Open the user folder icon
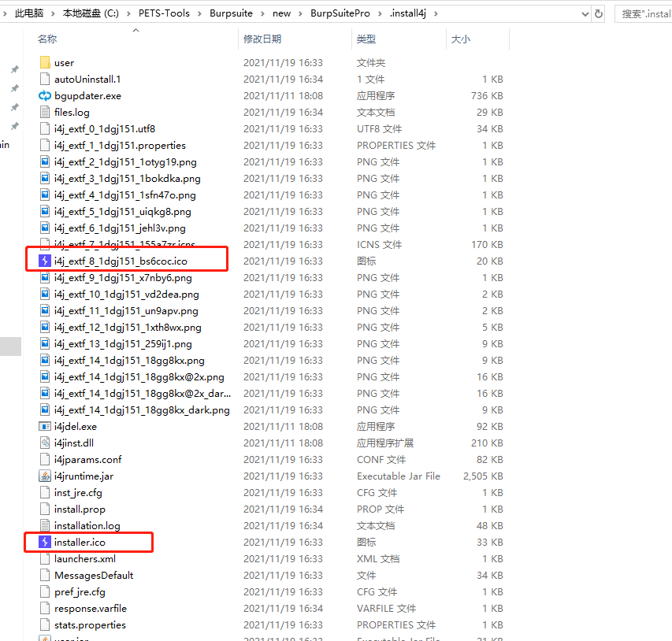672x641 pixels. pos(45,63)
